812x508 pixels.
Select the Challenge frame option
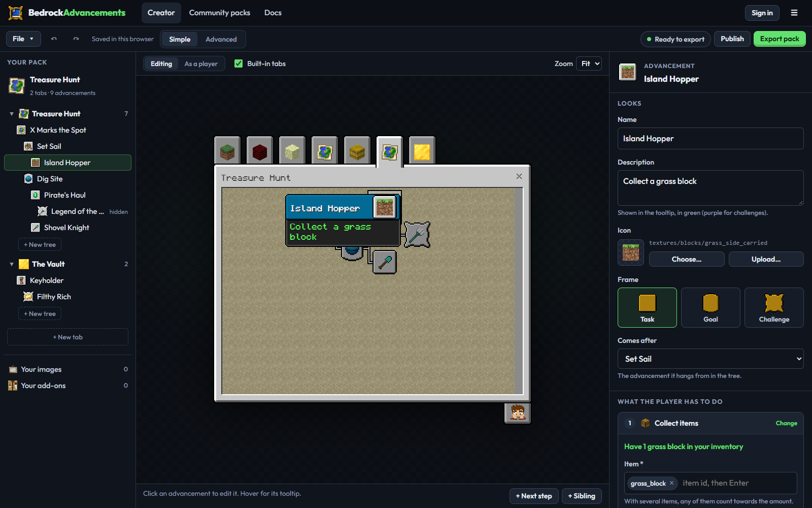click(774, 307)
